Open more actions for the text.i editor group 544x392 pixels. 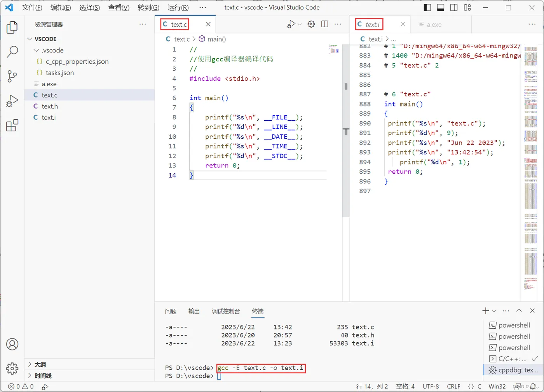pyautogui.click(x=532, y=24)
